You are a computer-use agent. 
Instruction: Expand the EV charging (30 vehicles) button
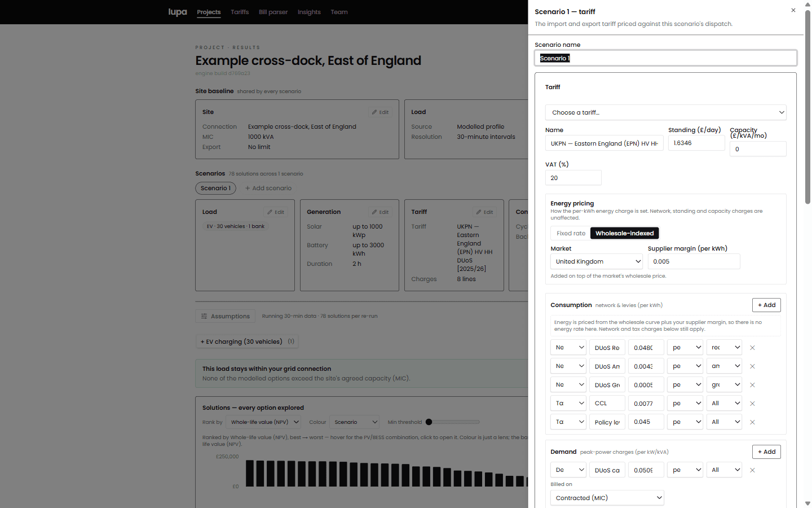[246, 341]
